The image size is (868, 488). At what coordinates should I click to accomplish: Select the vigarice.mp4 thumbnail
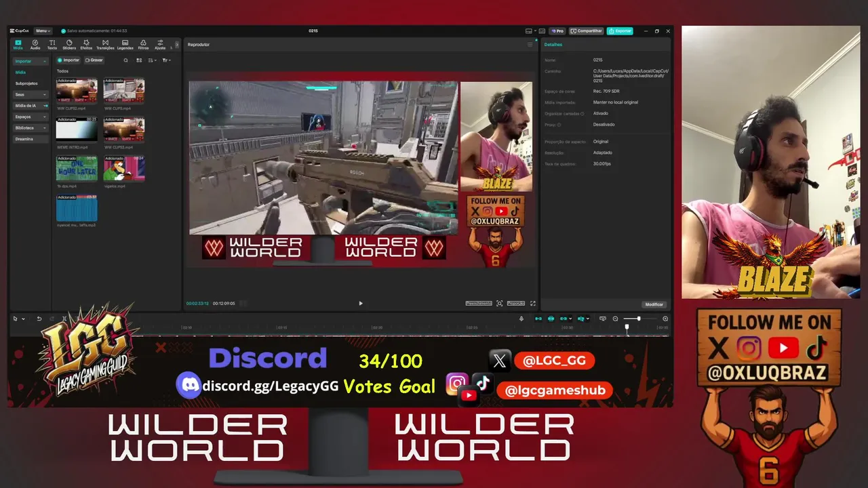coord(124,169)
